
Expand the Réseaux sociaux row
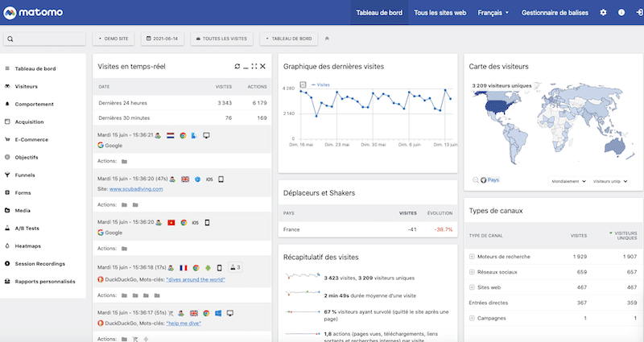pyautogui.click(x=472, y=272)
